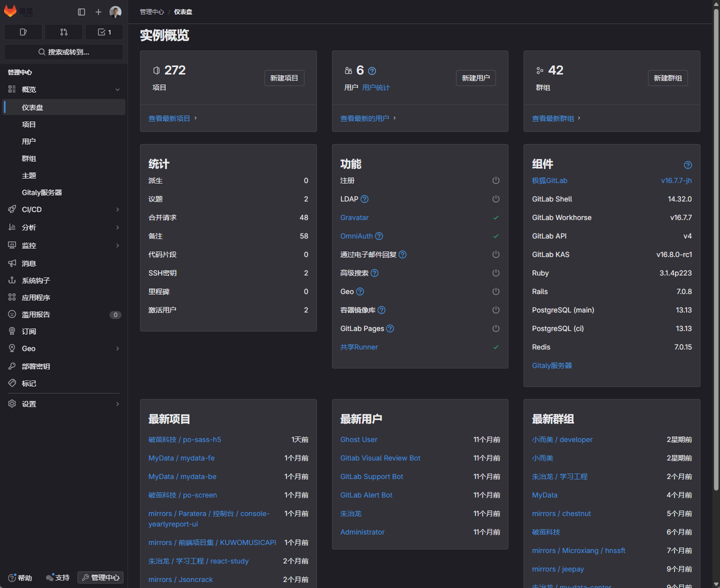The image size is (720, 588).
Task: Open Gitaly服务器 link in 组件
Action: pyautogui.click(x=552, y=365)
